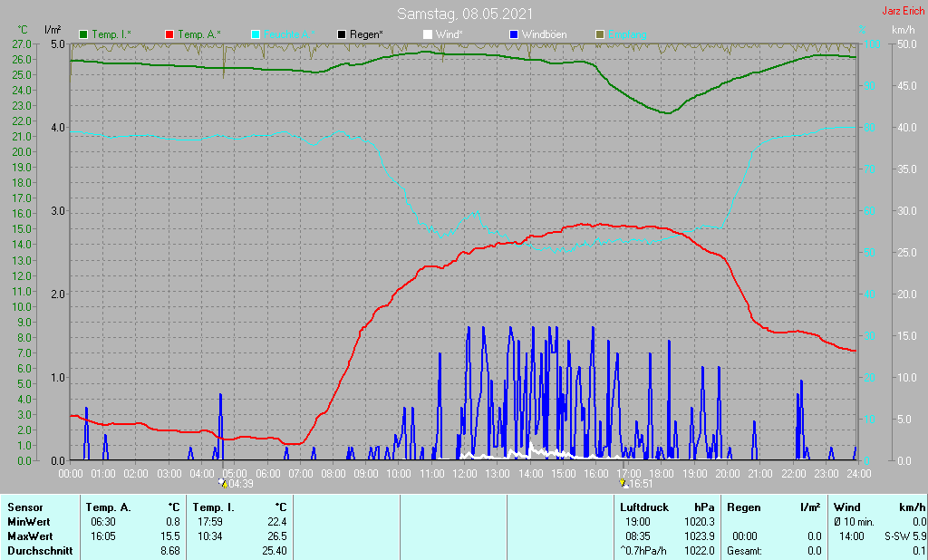Screen dimensions: 928x560
Task: Click the blue Windböen legend swatch
Action: pyautogui.click(x=514, y=34)
